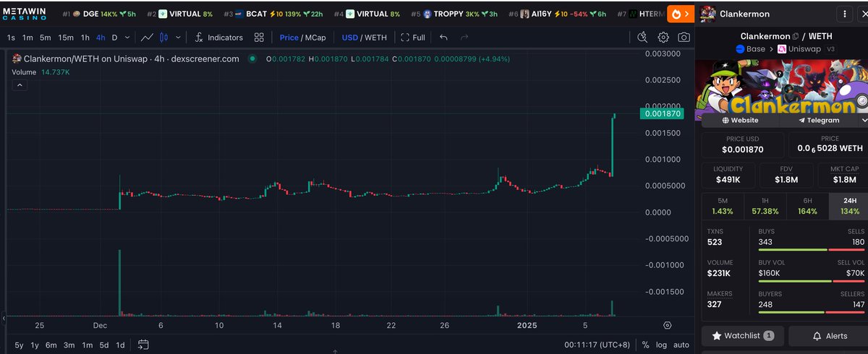The height and width of the screenshot is (354, 868).
Task: Set chart range to 5y
Action: click(19, 345)
